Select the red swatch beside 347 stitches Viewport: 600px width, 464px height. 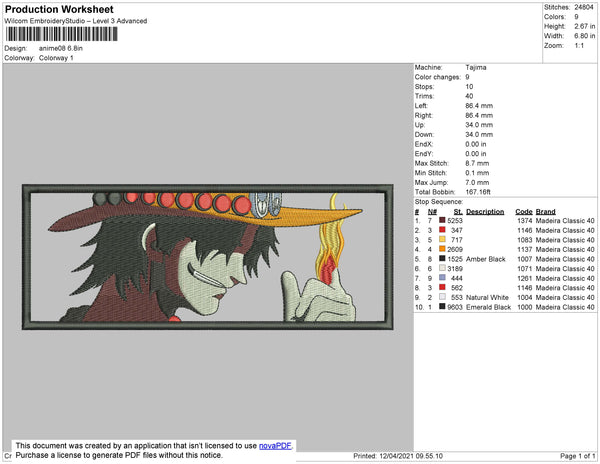coord(442,230)
